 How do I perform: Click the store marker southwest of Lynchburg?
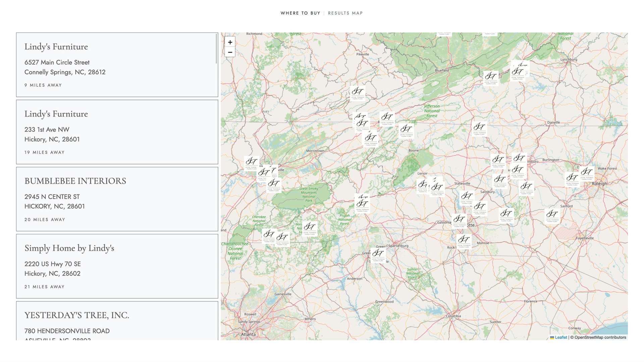(518, 73)
